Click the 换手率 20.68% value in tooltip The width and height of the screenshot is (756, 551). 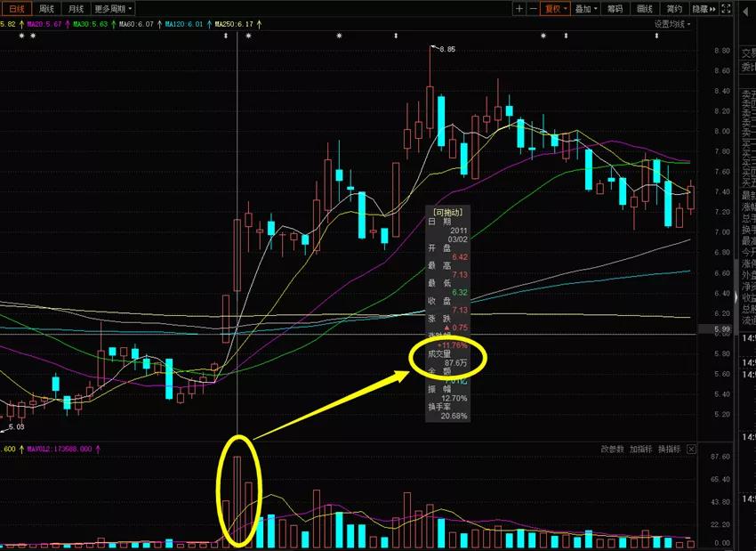[454, 416]
